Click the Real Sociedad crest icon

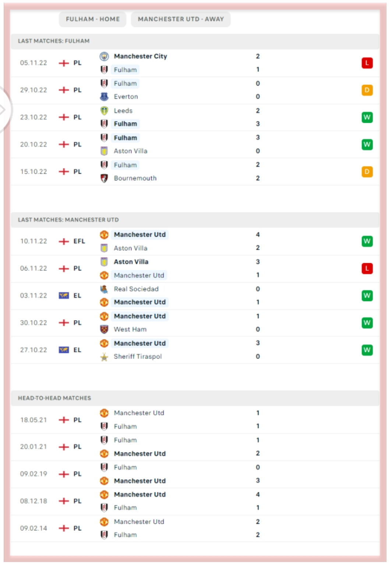click(104, 289)
